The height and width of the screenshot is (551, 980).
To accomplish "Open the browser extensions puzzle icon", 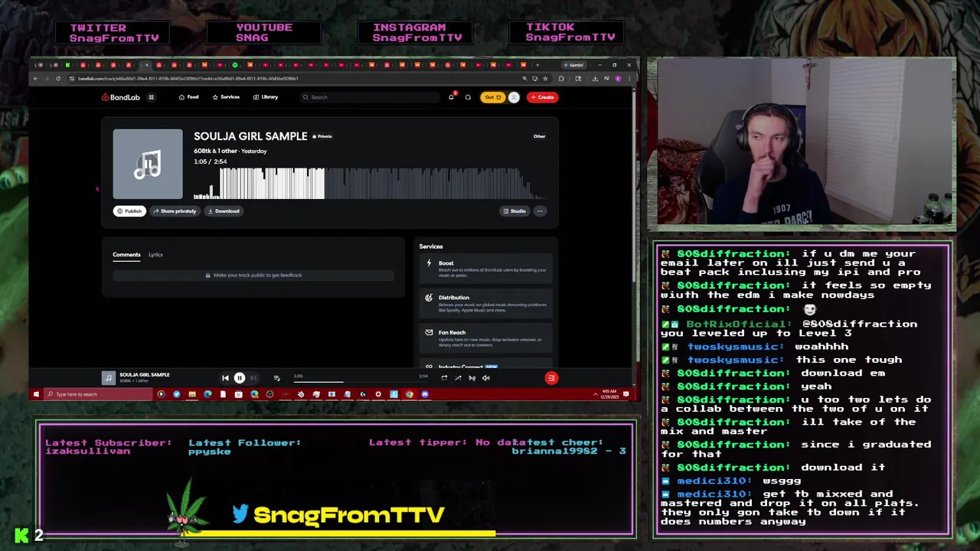I will [x=561, y=78].
